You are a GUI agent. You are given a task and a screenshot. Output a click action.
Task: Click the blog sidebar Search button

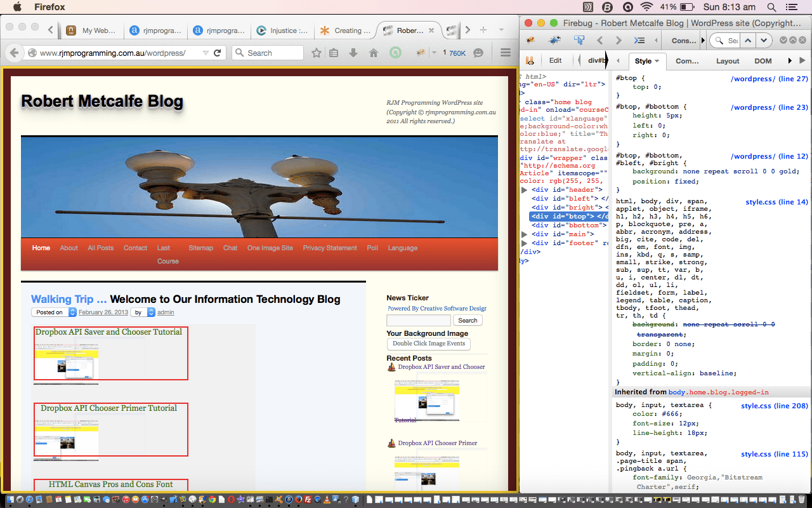click(468, 321)
